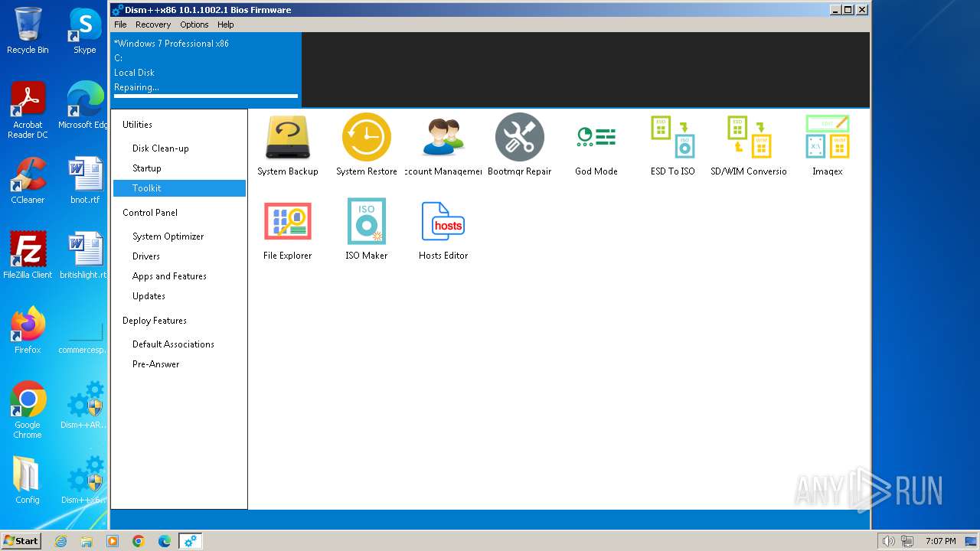Open Windows Media Player from taskbar

113,541
